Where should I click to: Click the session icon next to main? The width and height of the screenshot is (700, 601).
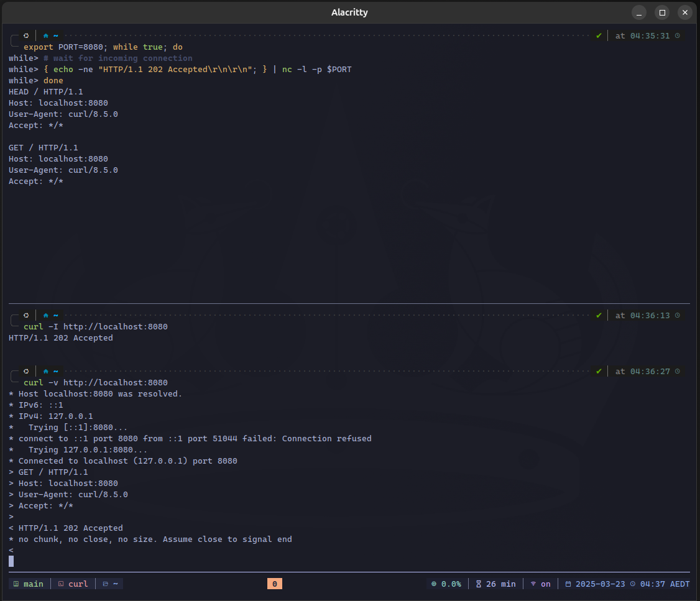click(16, 584)
